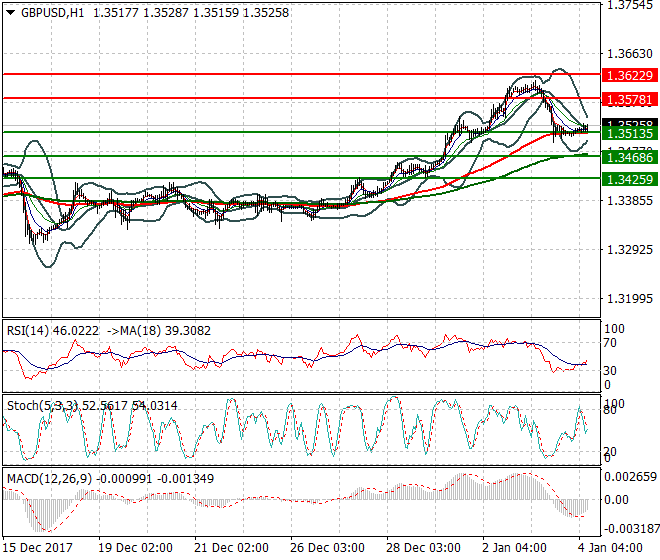
Task: Select the 2 Jan 04:00 time label
Action: (x=514, y=548)
